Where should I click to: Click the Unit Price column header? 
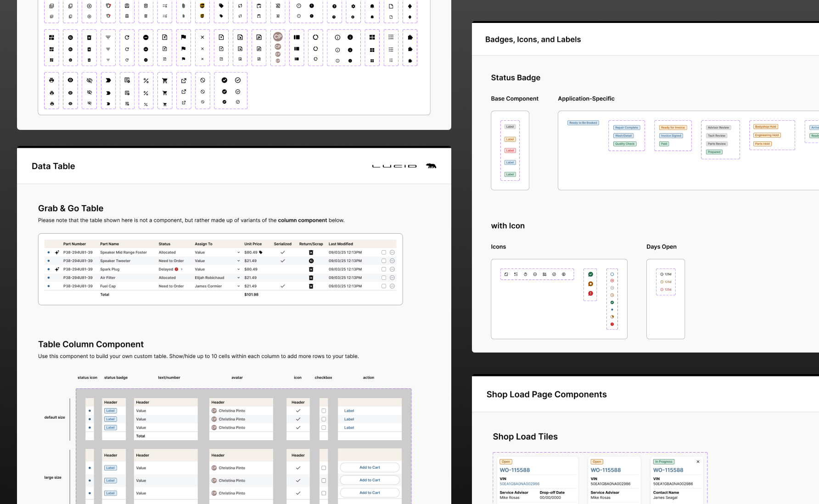click(x=253, y=244)
